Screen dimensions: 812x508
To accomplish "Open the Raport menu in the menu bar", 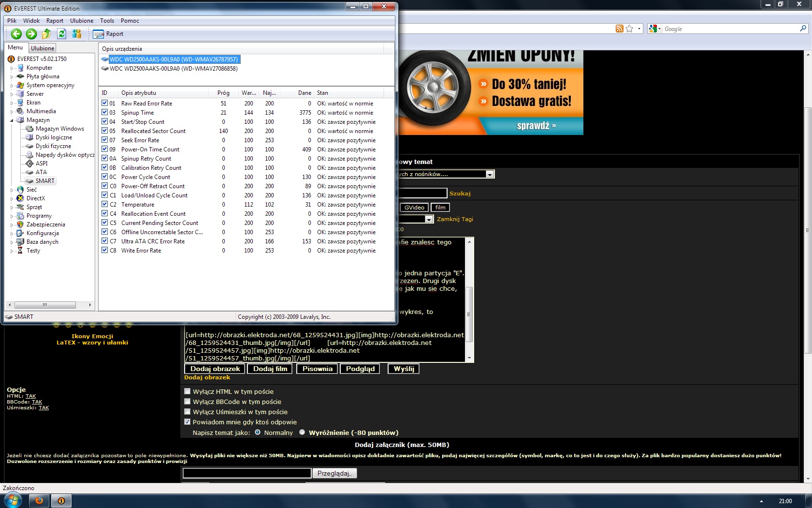I will pos(55,21).
